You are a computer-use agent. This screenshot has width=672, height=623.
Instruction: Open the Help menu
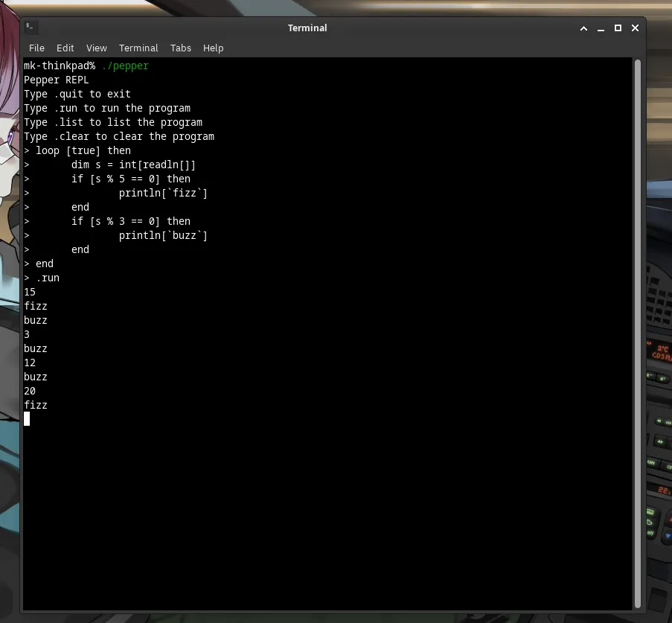pyautogui.click(x=214, y=48)
